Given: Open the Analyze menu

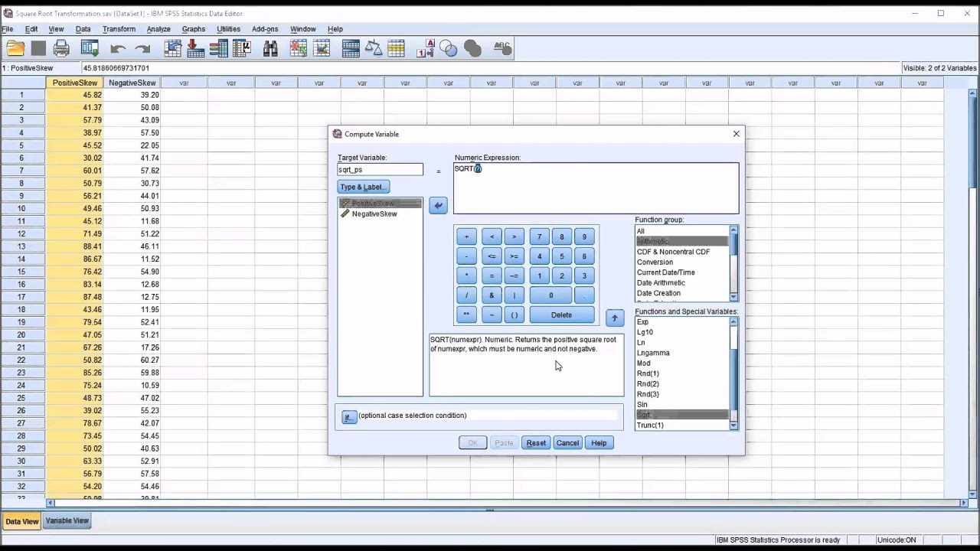Looking at the screenshot, I should (158, 29).
